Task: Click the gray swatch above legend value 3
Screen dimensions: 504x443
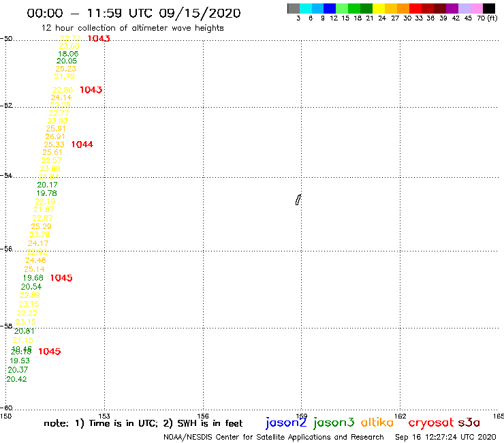Action: pyautogui.click(x=294, y=8)
